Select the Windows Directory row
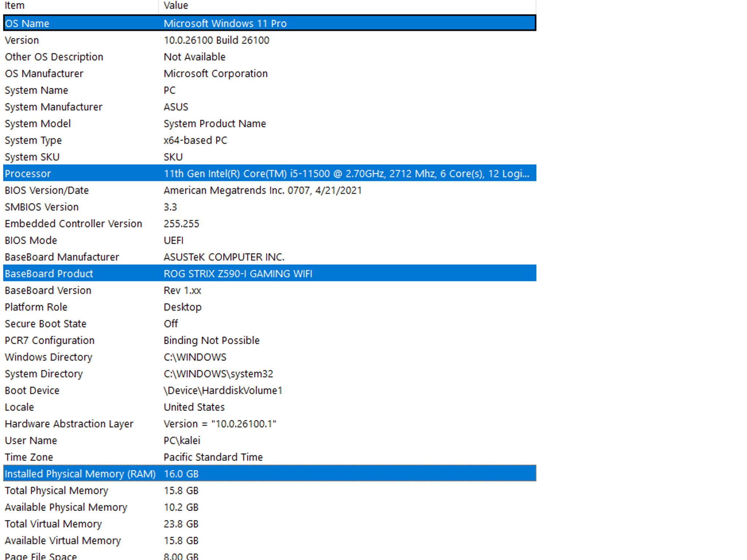The width and height of the screenshot is (747, 560). (146, 357)
